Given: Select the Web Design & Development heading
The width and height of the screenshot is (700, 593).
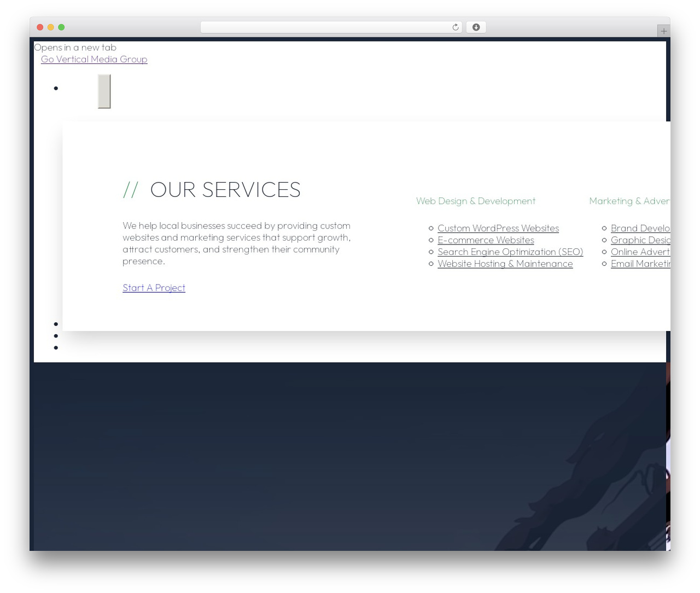Looking at the screenshot, I should (x=476, y=201).
